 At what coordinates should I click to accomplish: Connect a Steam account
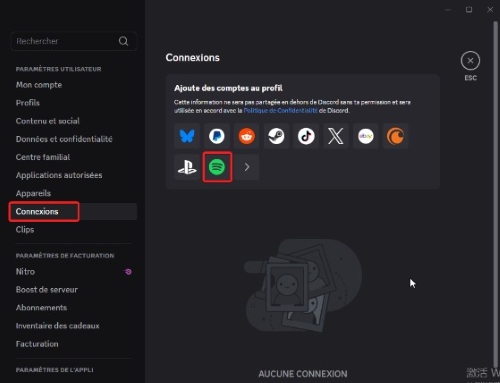(276, 136)
